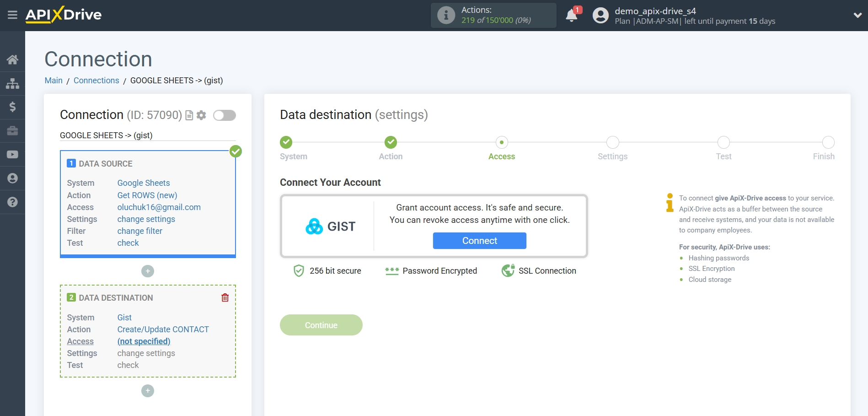
Task: Open the notifications bell
Action: 571,15
